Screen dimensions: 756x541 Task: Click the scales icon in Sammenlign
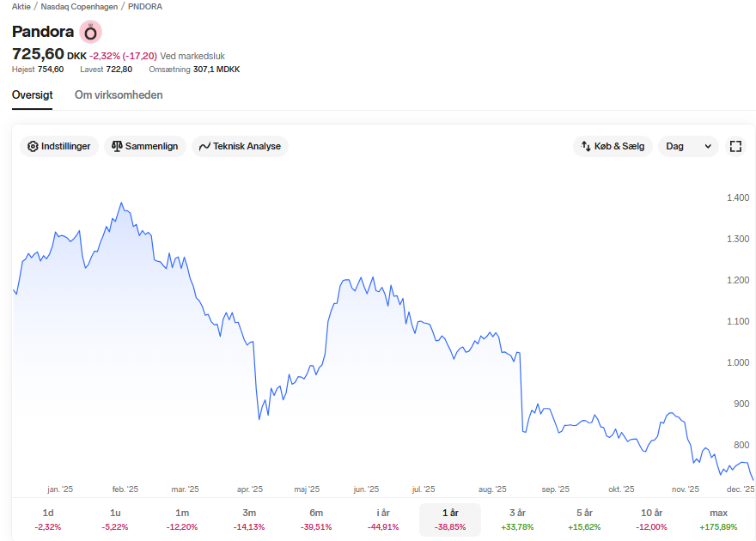[117, 146]
